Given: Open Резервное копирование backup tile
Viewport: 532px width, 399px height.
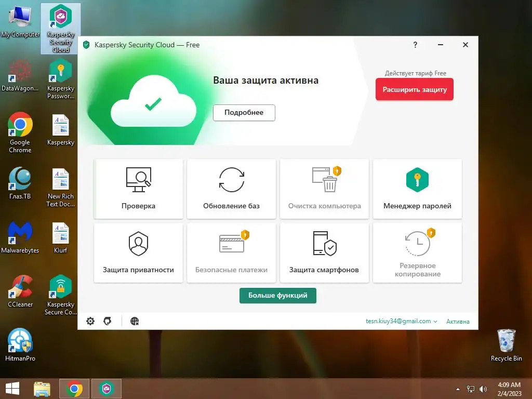Looking at the screenshot, I should pos(417,253).
